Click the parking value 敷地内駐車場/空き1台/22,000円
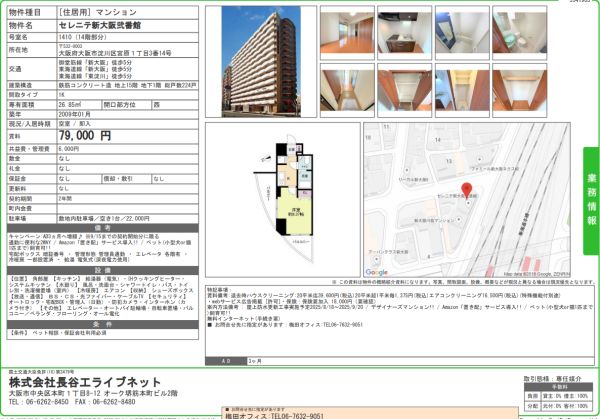Viewport: 600px width, 419px height. tap(104, 218)
